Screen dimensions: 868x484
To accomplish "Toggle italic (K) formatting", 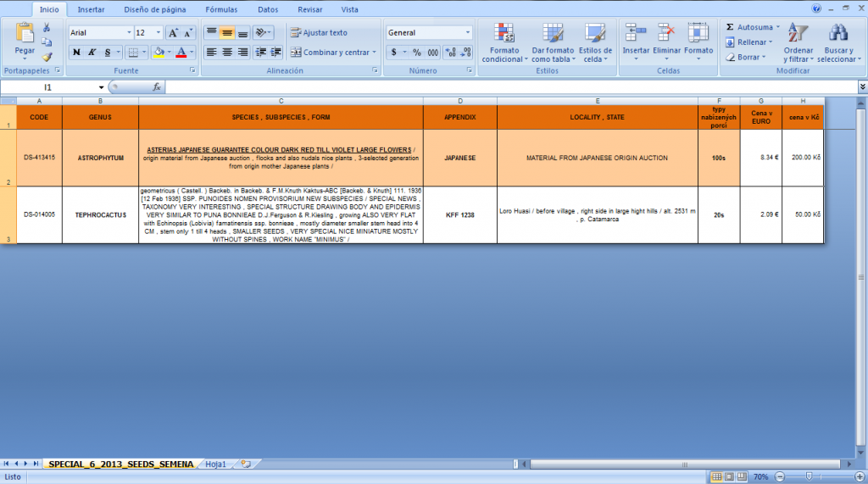I will [x=92, y=53].
